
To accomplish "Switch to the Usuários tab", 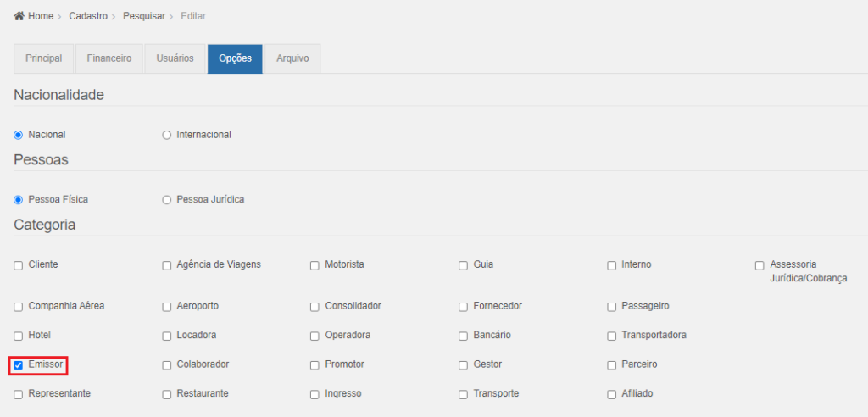I will 175,58.
